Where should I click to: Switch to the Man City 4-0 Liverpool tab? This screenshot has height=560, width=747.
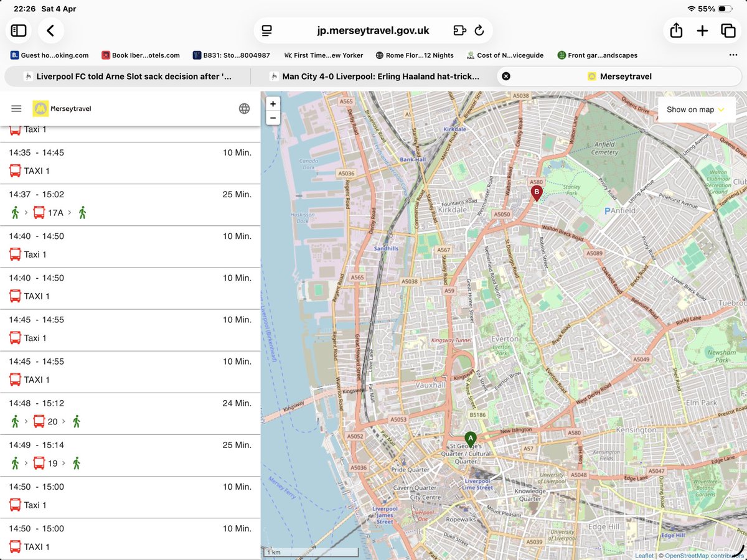point(374,76)
